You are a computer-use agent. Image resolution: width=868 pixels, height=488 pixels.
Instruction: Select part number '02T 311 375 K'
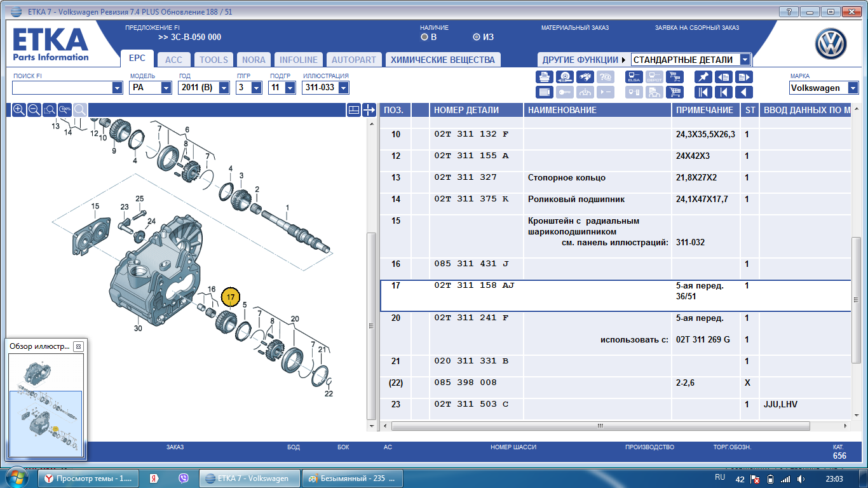coord(471,200)
